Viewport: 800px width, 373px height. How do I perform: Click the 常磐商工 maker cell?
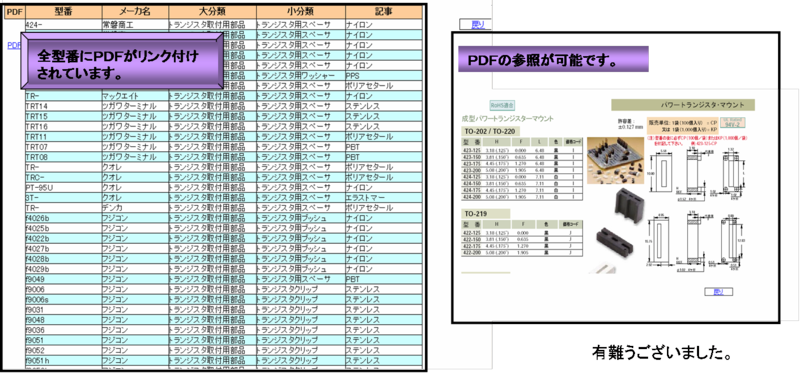[135, 24]
